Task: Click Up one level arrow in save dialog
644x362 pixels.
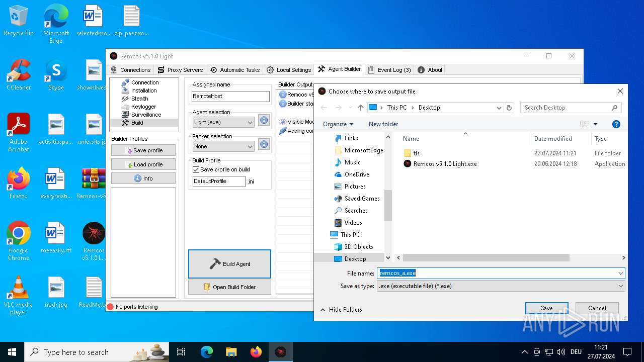Action: click(x=361, y=108)
